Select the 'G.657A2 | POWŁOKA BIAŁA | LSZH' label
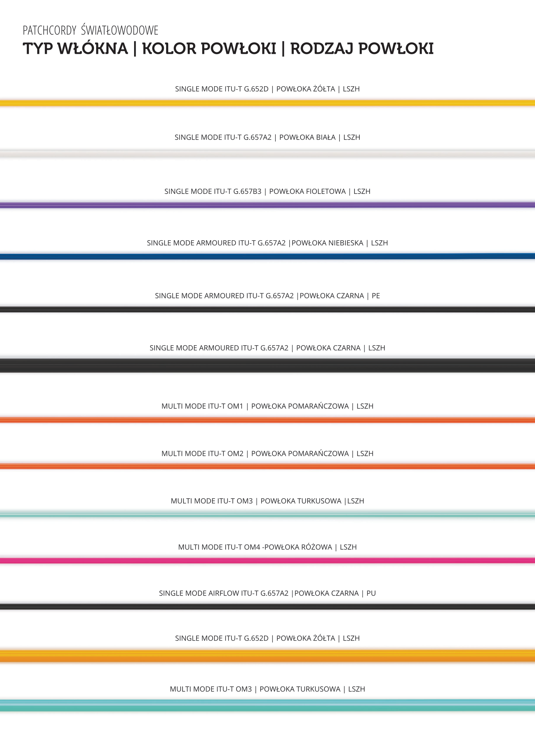 pyautogui.click(x=267, y=137)
